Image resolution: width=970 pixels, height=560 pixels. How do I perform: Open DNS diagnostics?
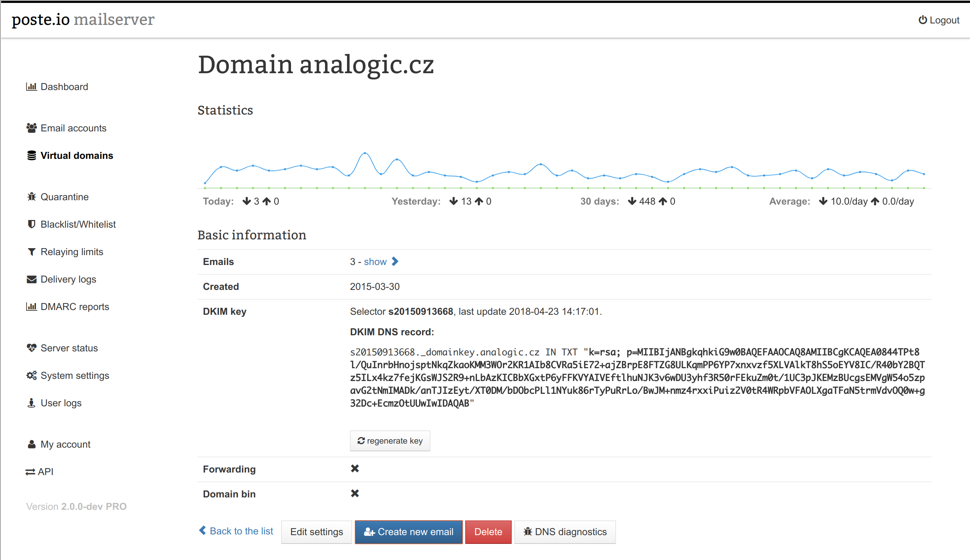tap(565, 532)
